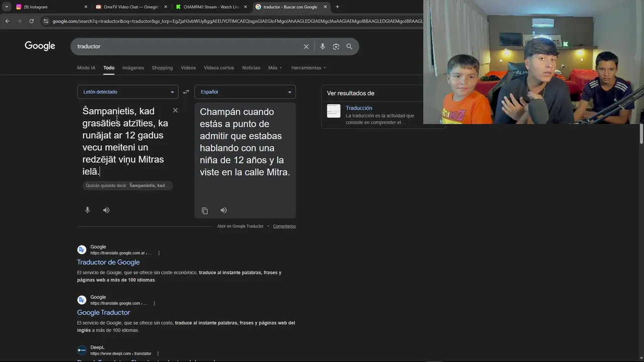Close the traductor Google search tab

click(325, 7)
